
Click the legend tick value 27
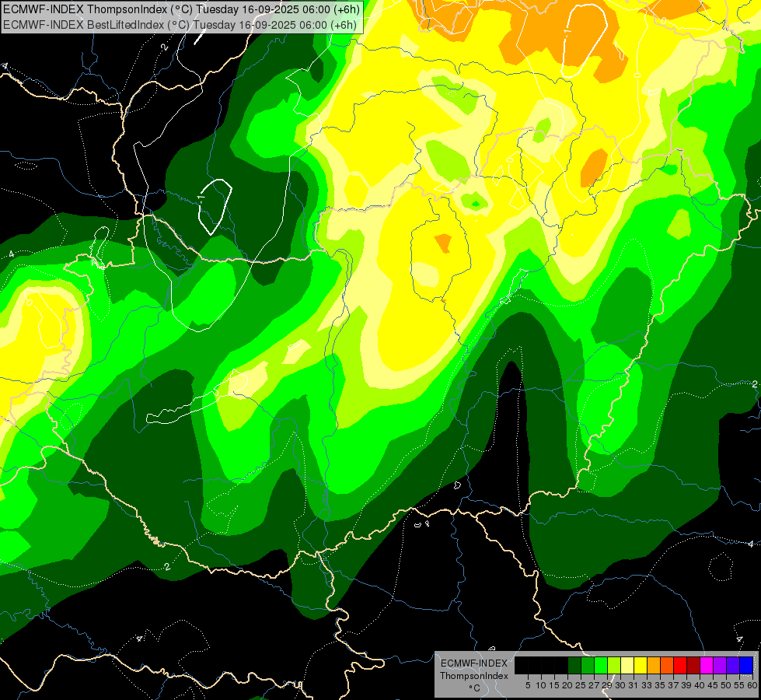pos(594,685)
